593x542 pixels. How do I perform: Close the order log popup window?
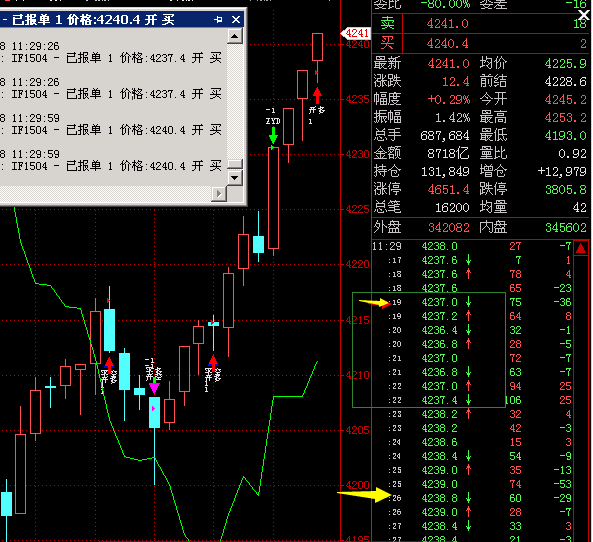[236, 20]
